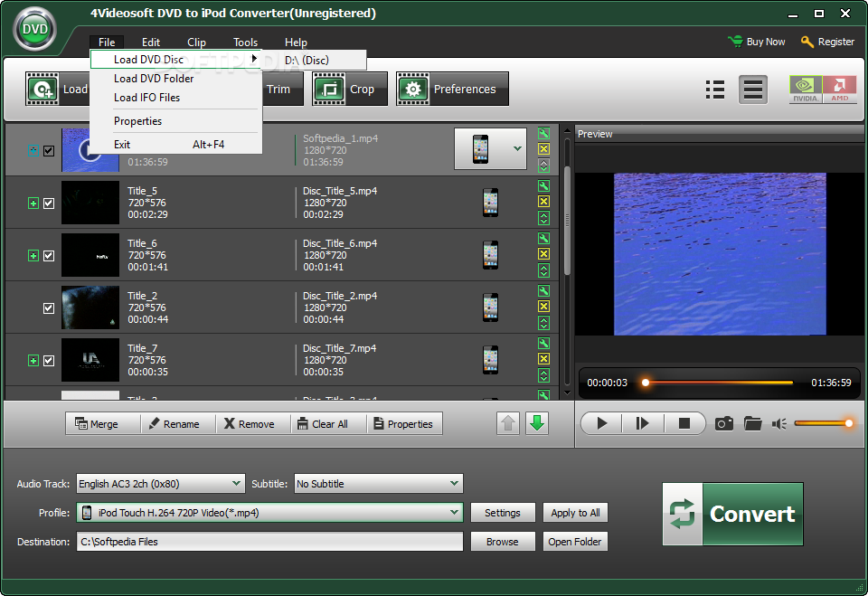The height and width of the screenshot is (596, 868).
Task: Switch to compact row view icon
Action: click(753, 90)
